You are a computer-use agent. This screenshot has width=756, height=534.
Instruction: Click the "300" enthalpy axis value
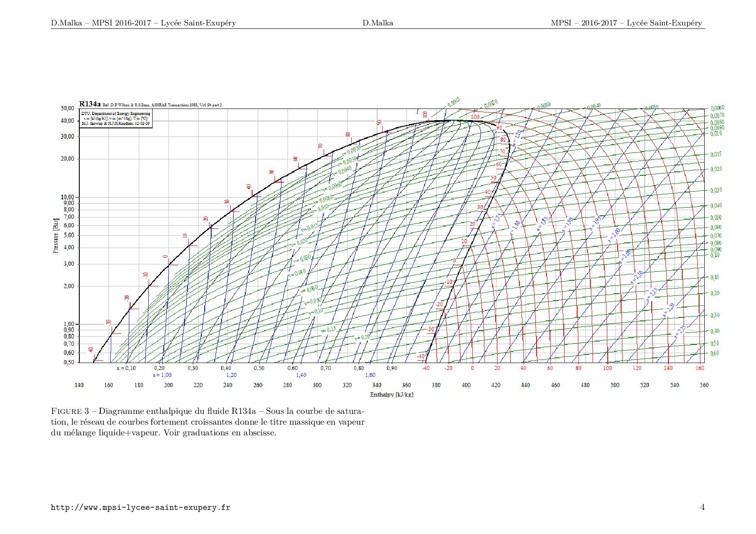coord(317,385)
